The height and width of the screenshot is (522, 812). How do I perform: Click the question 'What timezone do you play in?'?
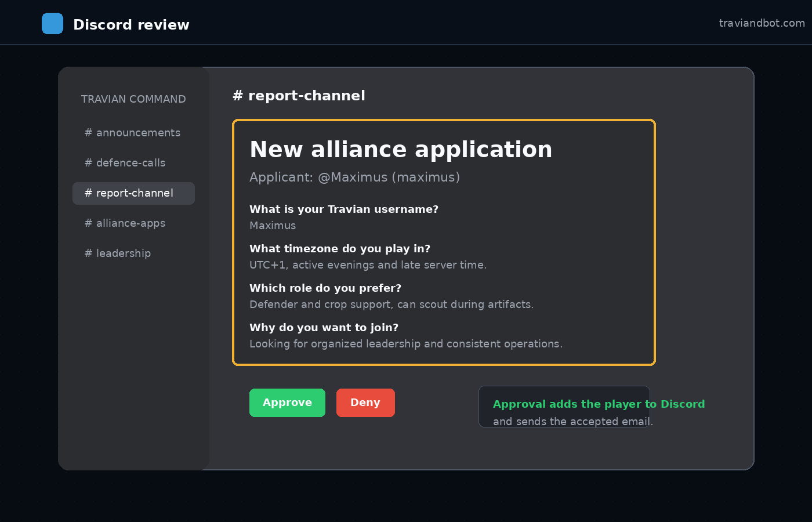[340, 249]
